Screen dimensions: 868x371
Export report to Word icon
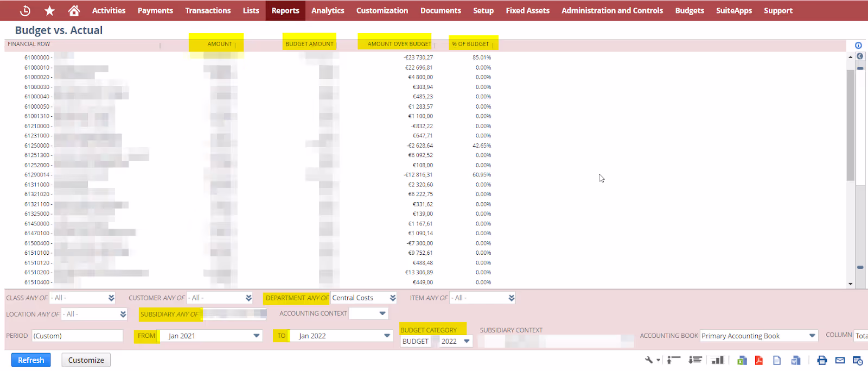[x=795, y=360]
